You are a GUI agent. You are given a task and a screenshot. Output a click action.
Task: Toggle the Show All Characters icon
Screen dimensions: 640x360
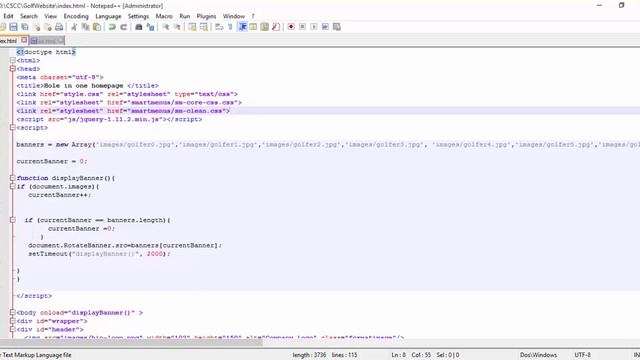[x=230, y=27]
